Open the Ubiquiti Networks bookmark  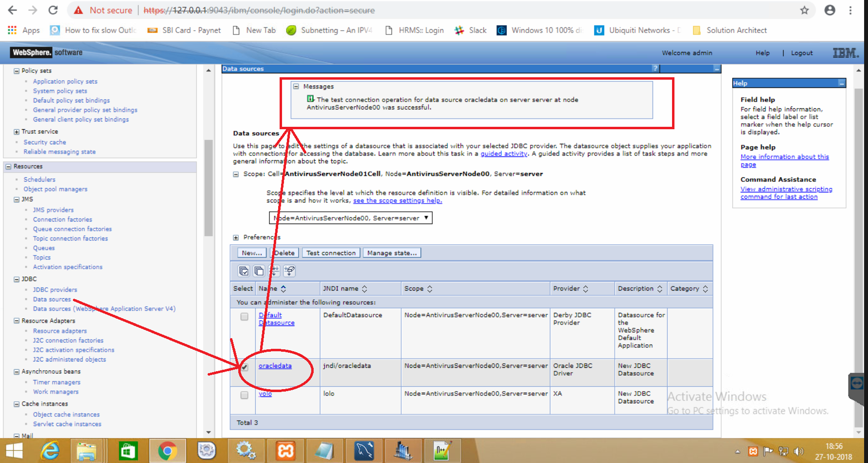pyautogui.click(x=638, y=30)
